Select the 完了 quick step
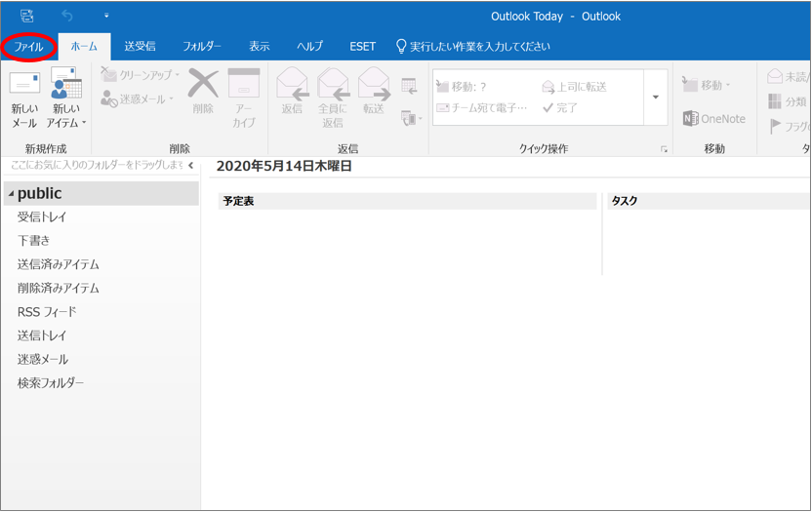Screen dimensions: 812x512 pos(559,107)
